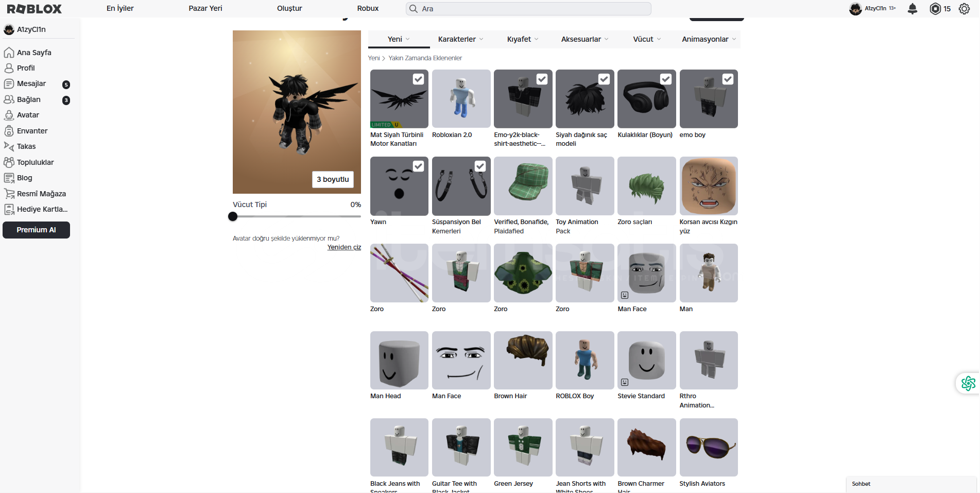
Task: Open Robux in top navigation
Action: pyautogui.click(x=368, y=8)
